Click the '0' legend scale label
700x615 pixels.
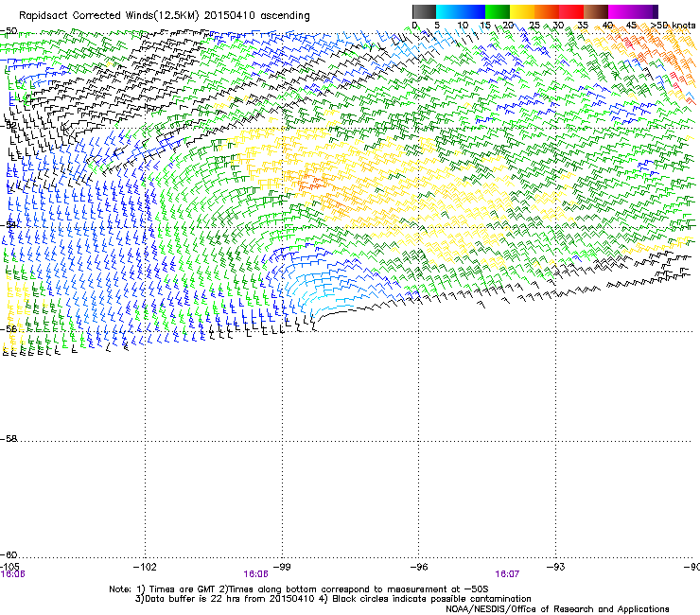click(x=414, y=26)
